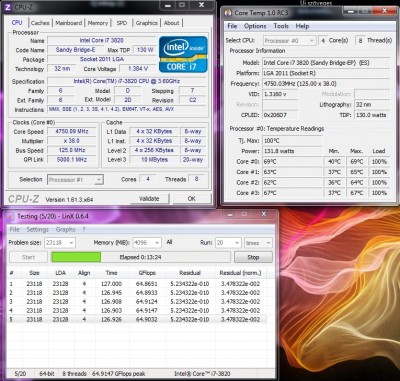Open the Graphs menu in LinX
The width and height of the screenshot is (400, 381).
pos(65,229)
